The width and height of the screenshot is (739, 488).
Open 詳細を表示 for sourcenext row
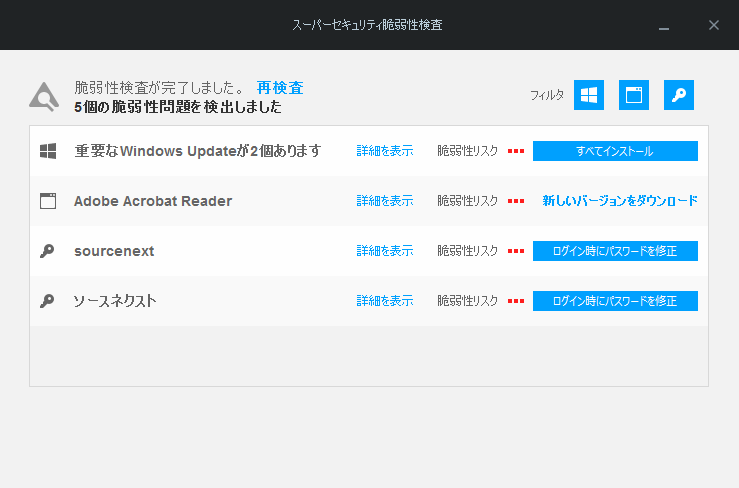click(385, 251)
